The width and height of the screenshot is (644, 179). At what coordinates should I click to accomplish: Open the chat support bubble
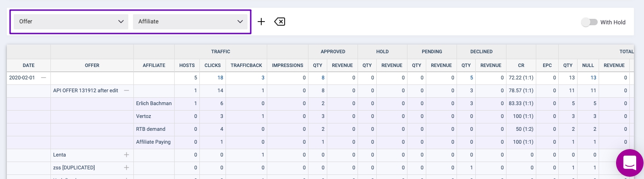click(630, 163)
